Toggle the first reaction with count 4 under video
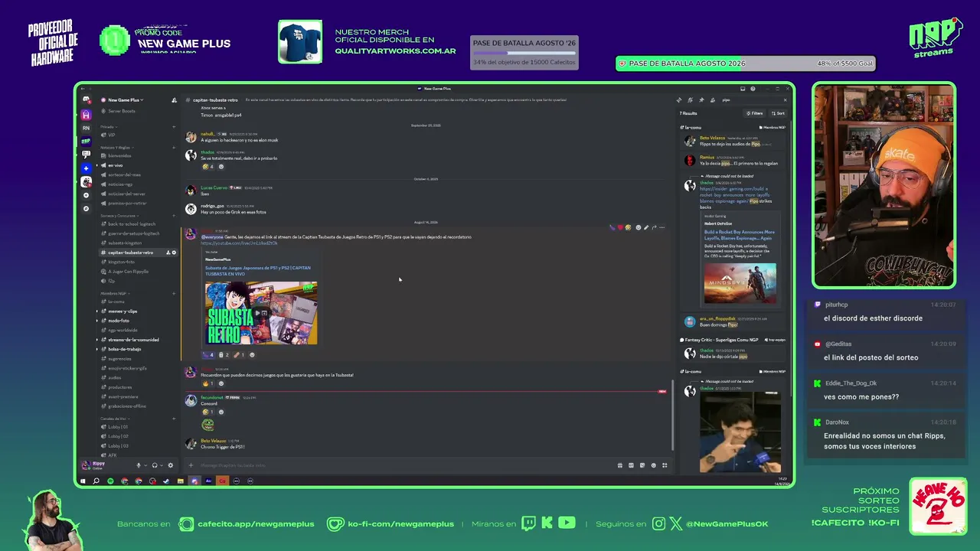 pos(208,354)
